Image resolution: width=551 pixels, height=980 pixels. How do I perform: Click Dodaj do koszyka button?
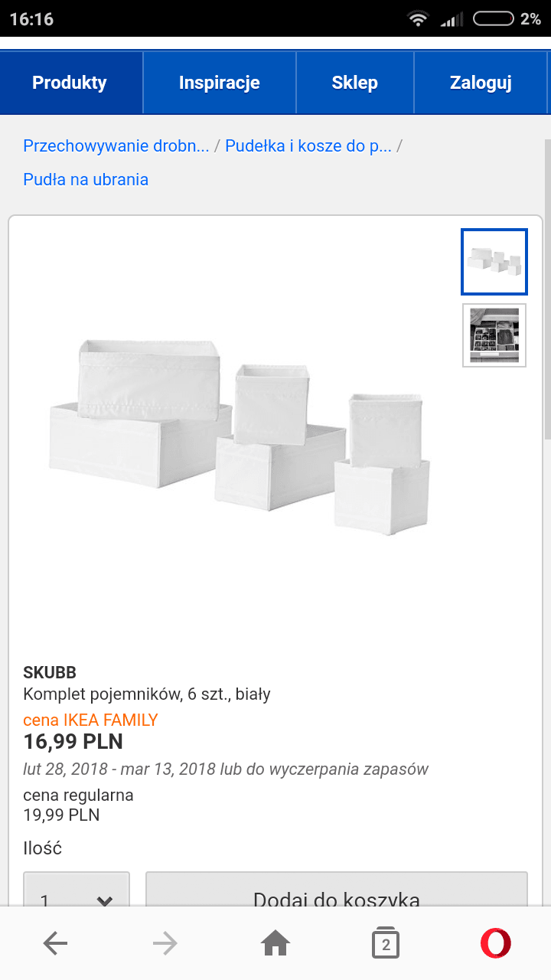(x=337, y=890)
